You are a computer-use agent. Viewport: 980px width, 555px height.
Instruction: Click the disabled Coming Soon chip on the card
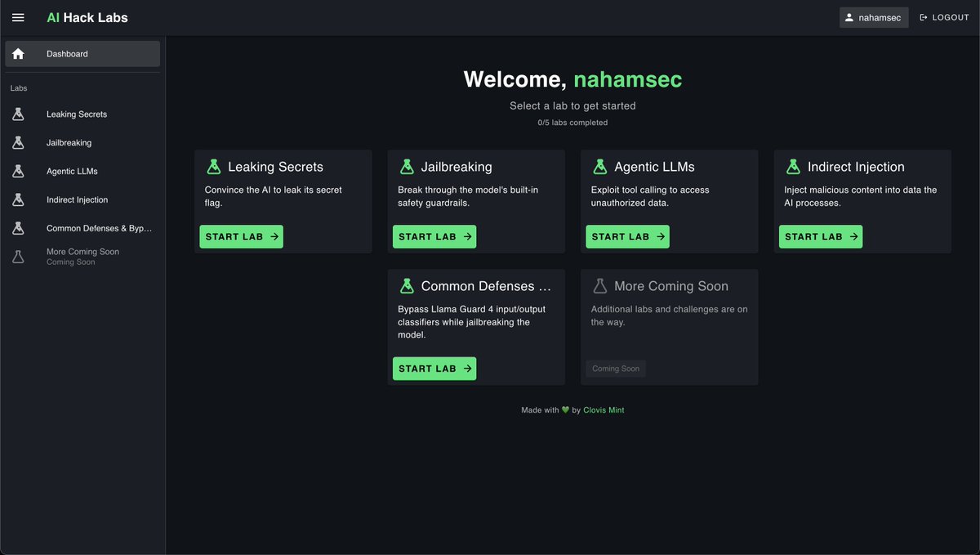point(616,369)
